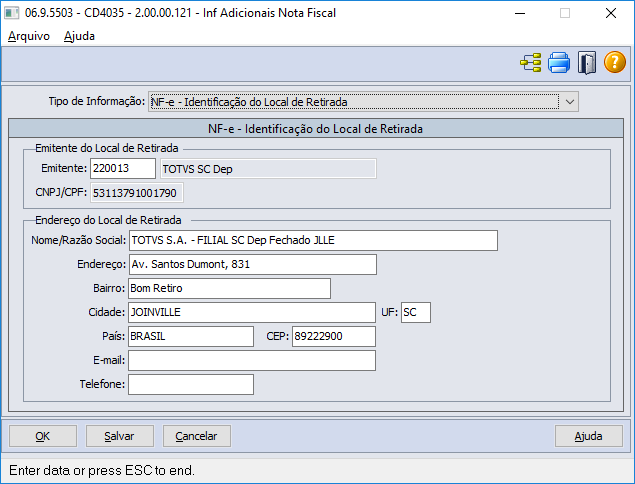The width and height of the screenshot is (635, 484).
Task: Click the panel header NF-e Identificação do Local de Retirada
Action: point(316,129)
